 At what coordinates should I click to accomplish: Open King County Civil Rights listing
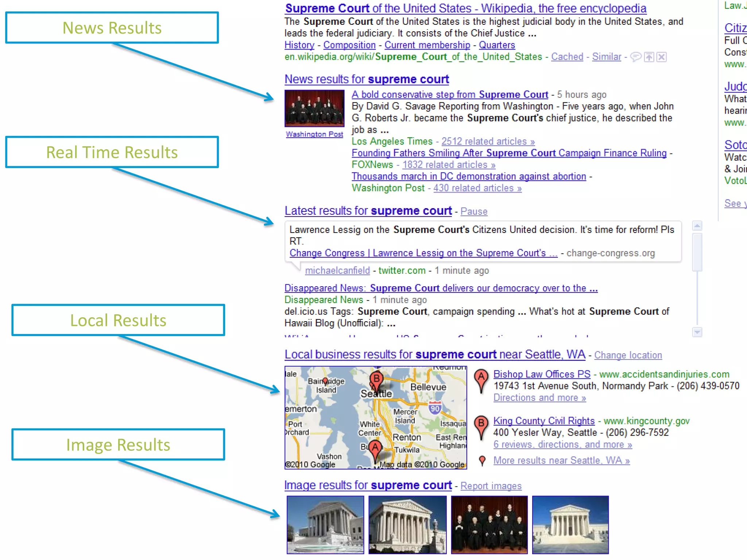tap(544, 421)
